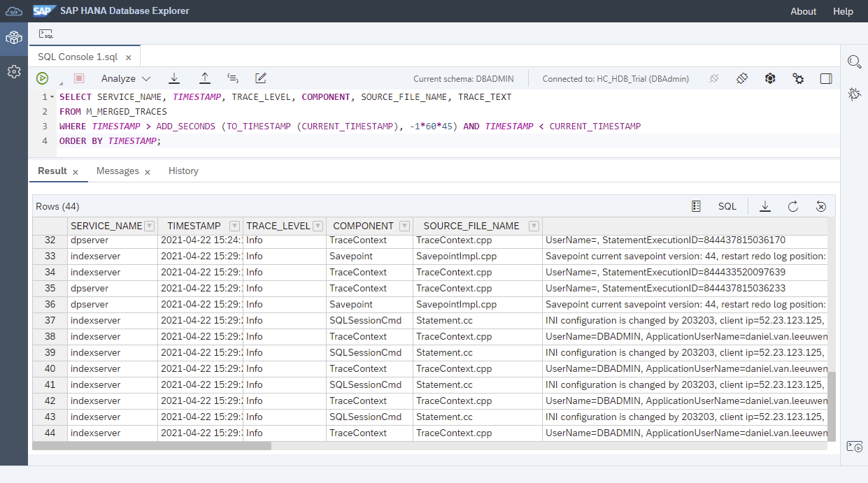The height and width of the screenshot is (483, 868).
Task: Open filter dropdown for SOURCE_FILE_NAME column
Action: tap(534, 226)
